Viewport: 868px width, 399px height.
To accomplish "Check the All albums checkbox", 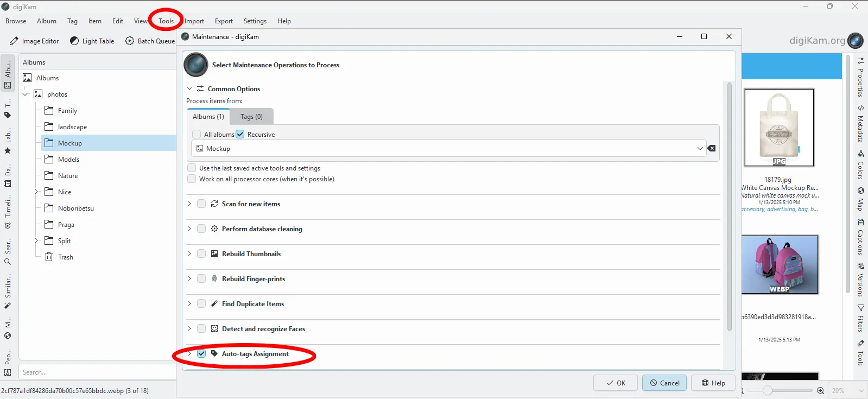I will [197, 134].
